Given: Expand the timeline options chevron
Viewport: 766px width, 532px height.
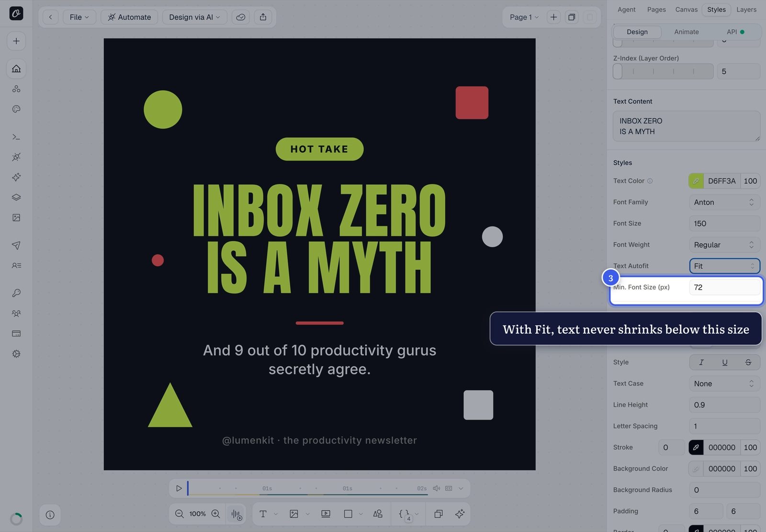Looking at the screenshot, I should tap(461, 488).
